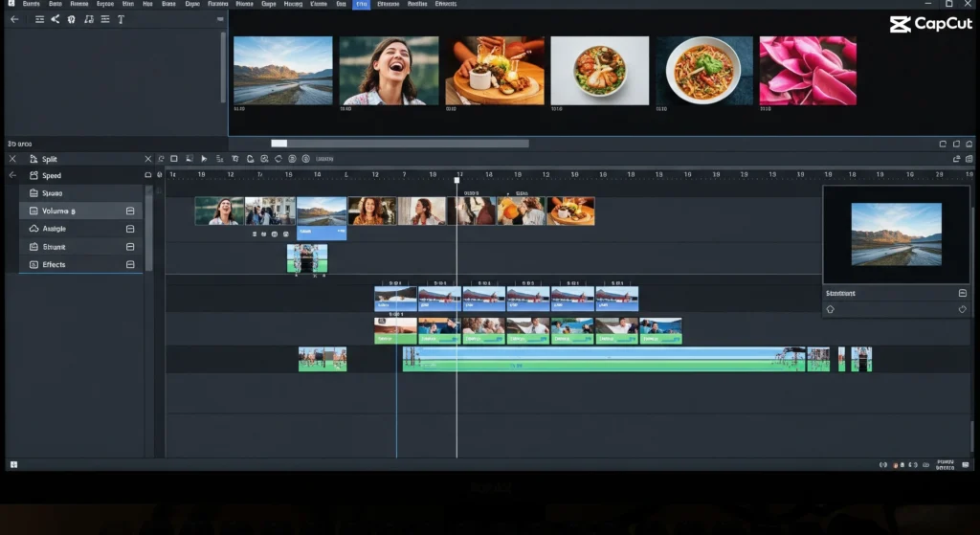
Task: Select the Text (T) tool icon in top toolbar
Action: click(x=121, y=19)
